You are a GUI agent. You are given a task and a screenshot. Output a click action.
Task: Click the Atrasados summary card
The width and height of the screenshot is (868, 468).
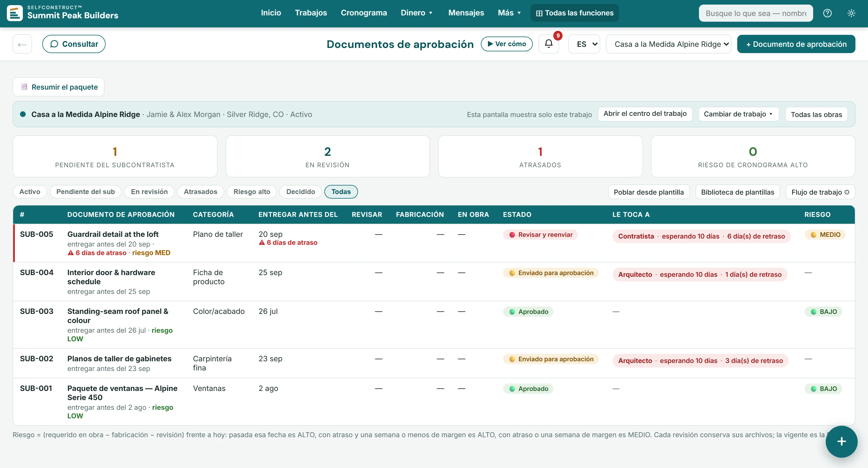(x=540, y=157)
